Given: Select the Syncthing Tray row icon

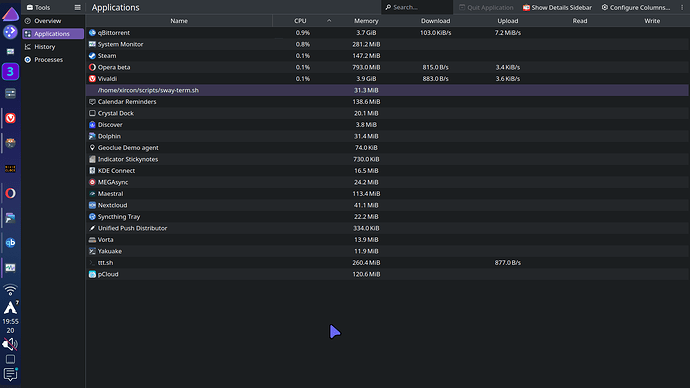Looking at the screenshot, I should coord(92,216).
